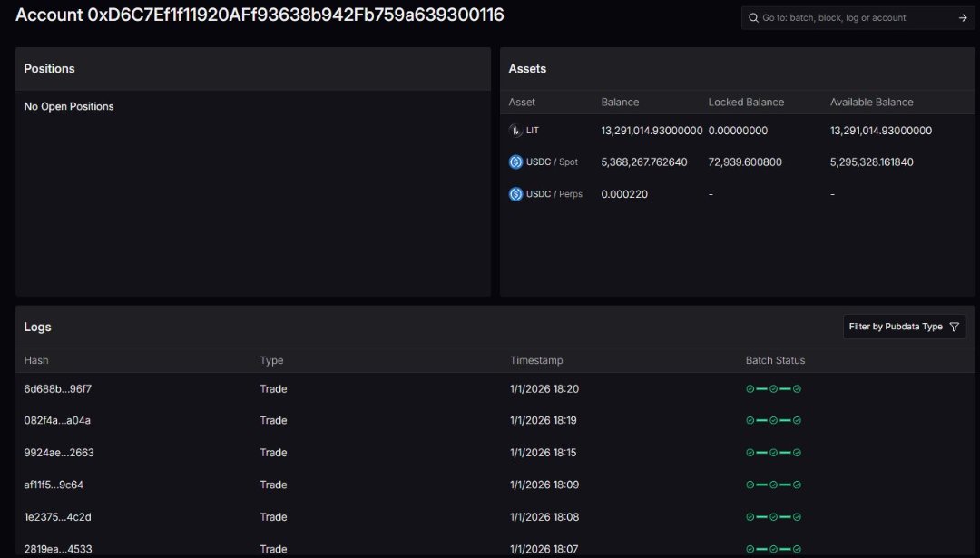
Task: Click timestamp 1/1/2026 18:07
Action: [x=544, y=549]
